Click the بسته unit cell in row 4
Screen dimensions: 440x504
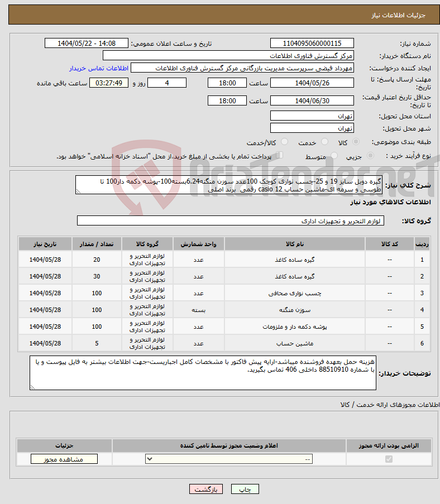point(198,310)
